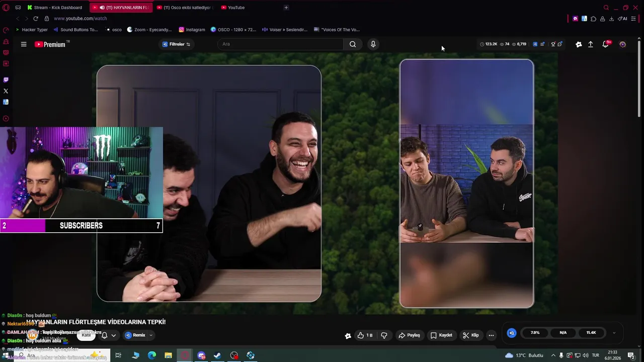The width and height of the screenshot is (644, 362).
Task: Open the browser downloads icon
Action: coord(611,19)
